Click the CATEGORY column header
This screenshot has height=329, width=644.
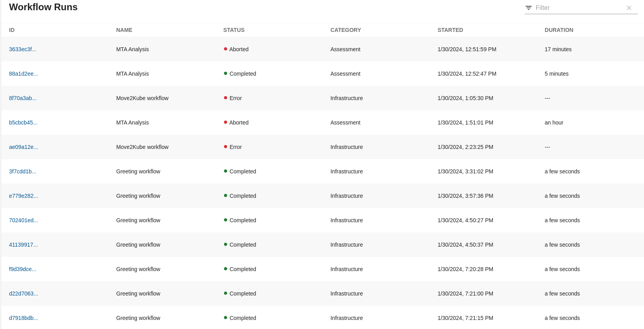tap(345, 30)
